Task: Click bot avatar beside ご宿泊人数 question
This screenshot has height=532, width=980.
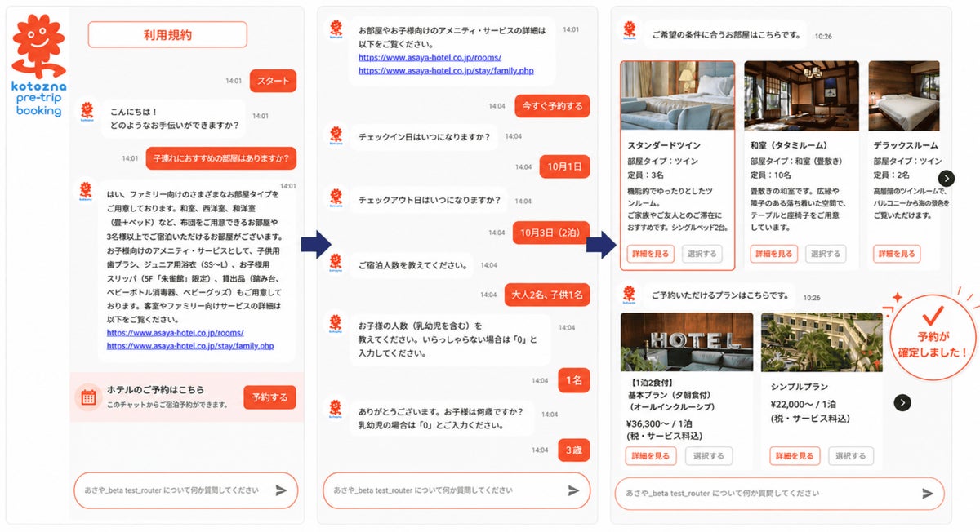Action: (334, 264)
